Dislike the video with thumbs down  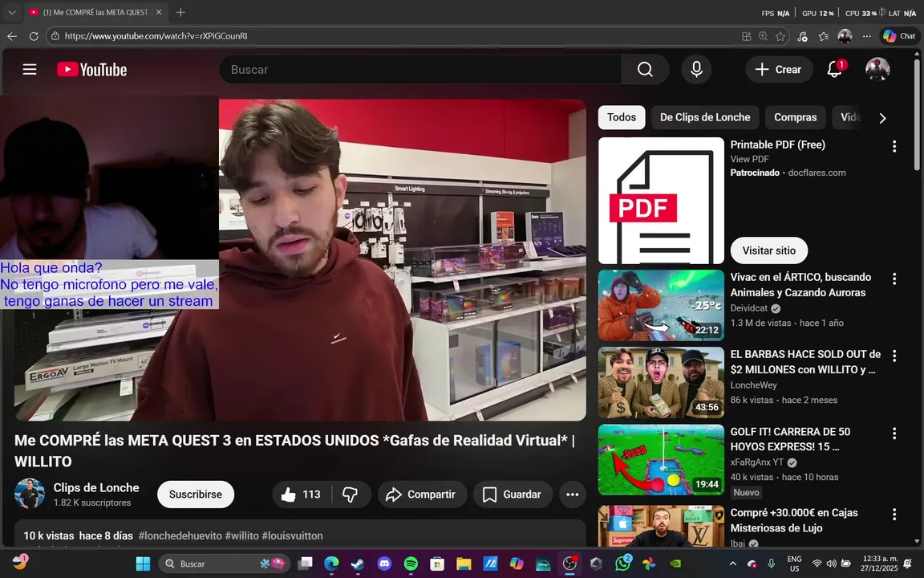tap(351, 495)
